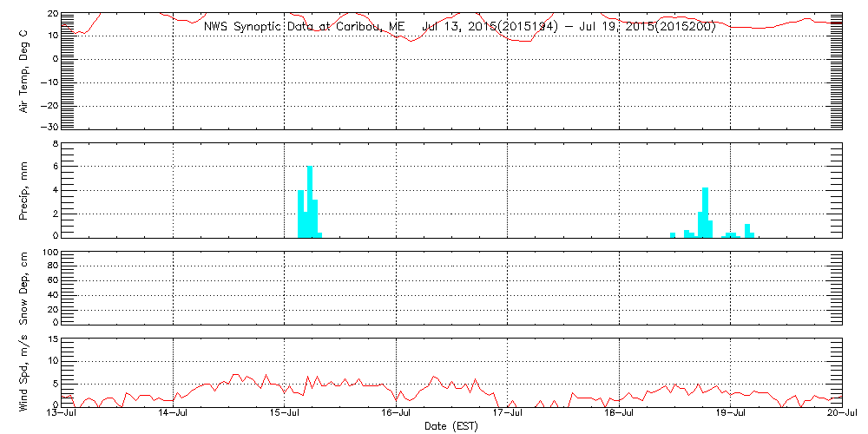
Task: Click the 15-Jul date tick label
Action: 285,414
